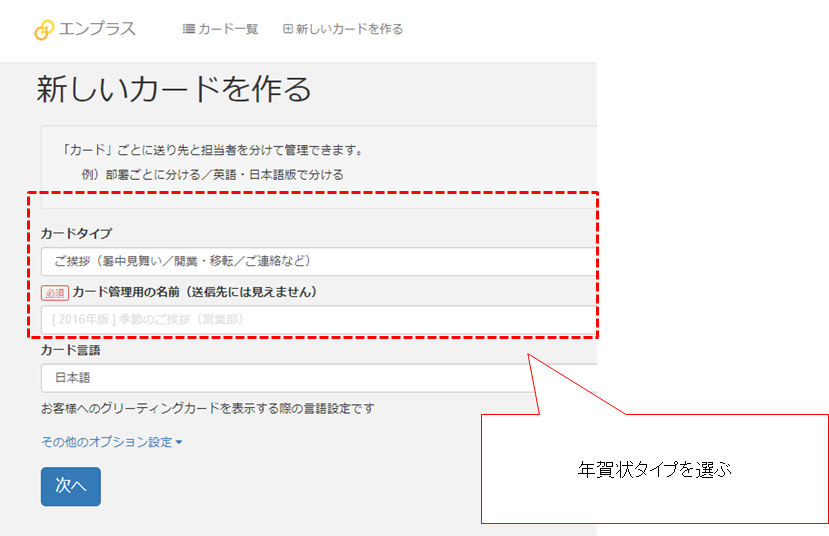The height and width of the screenshot is (536, 829).
Task: Expand その他のオプション設定
Action: [x=106, y=442]
